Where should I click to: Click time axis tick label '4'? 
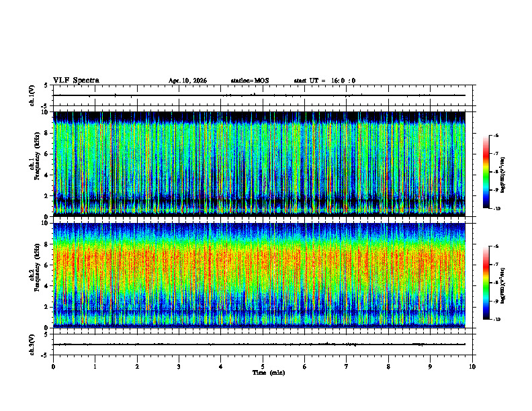point(220,367)
